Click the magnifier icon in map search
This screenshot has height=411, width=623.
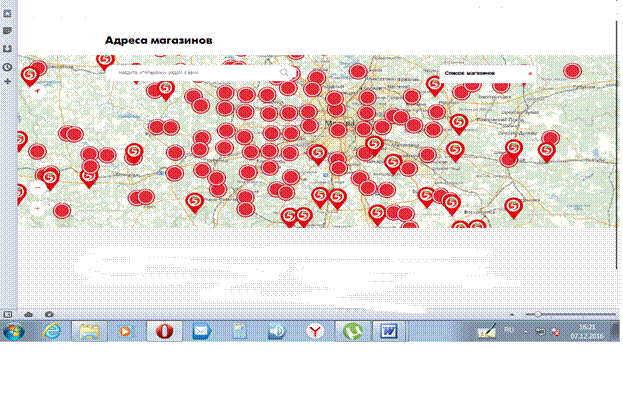(285, 73)
